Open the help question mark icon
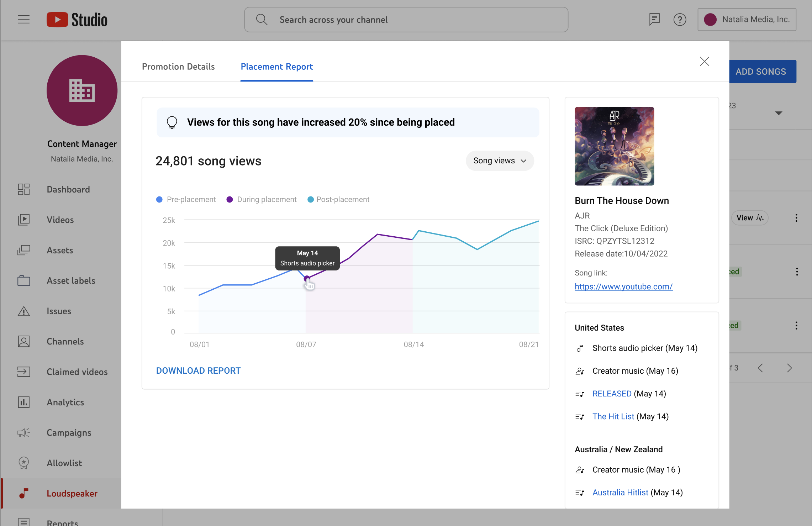The image size is (812, 526). click(680, 19)
